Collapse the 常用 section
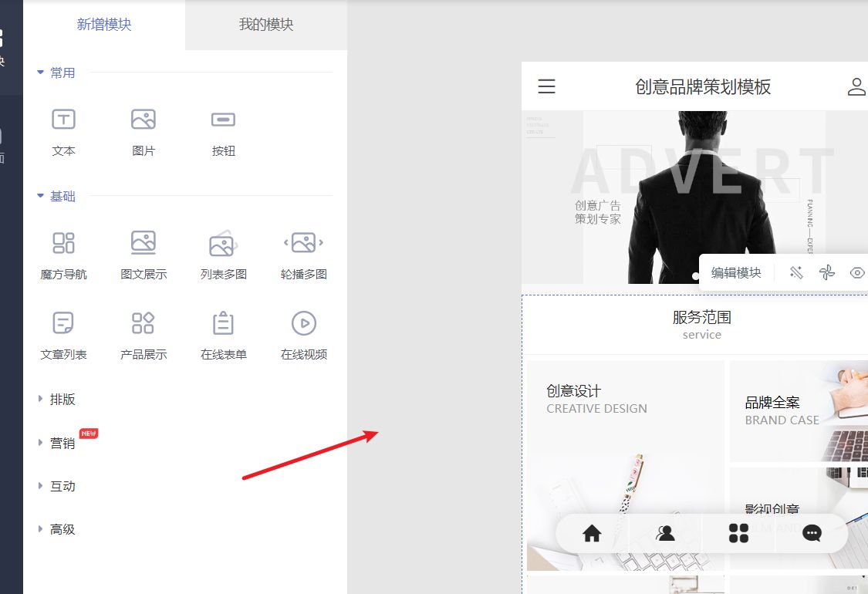Screen dimensions: 868x594 tap(60, 72)
